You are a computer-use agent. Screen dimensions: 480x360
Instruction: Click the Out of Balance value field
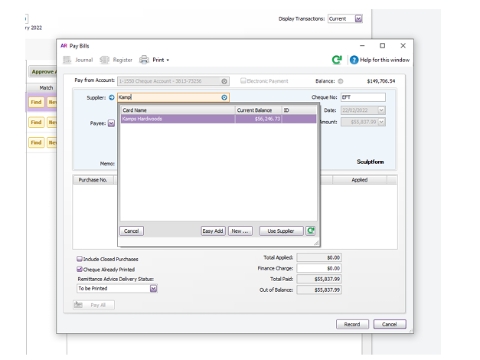[319, 290]
